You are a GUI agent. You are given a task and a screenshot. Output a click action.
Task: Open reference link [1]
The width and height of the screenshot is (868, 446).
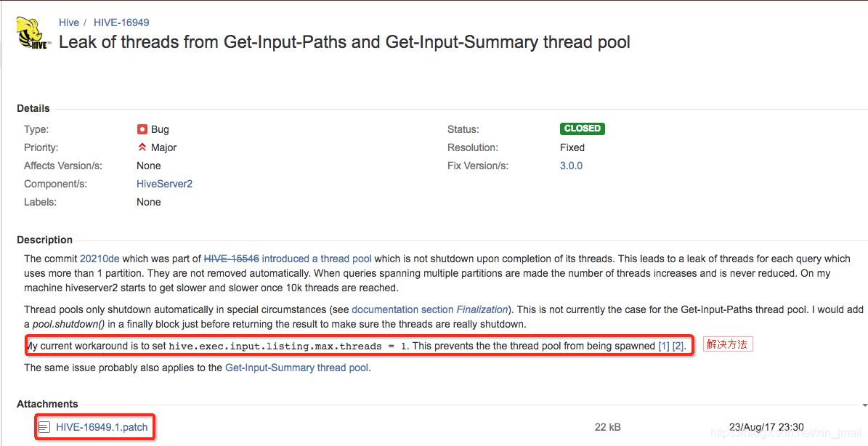[x=664, y=346]
